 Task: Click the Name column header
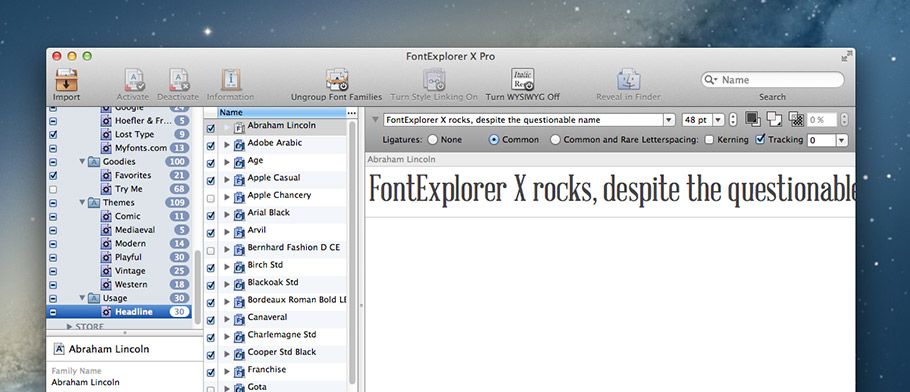point(281,113)
